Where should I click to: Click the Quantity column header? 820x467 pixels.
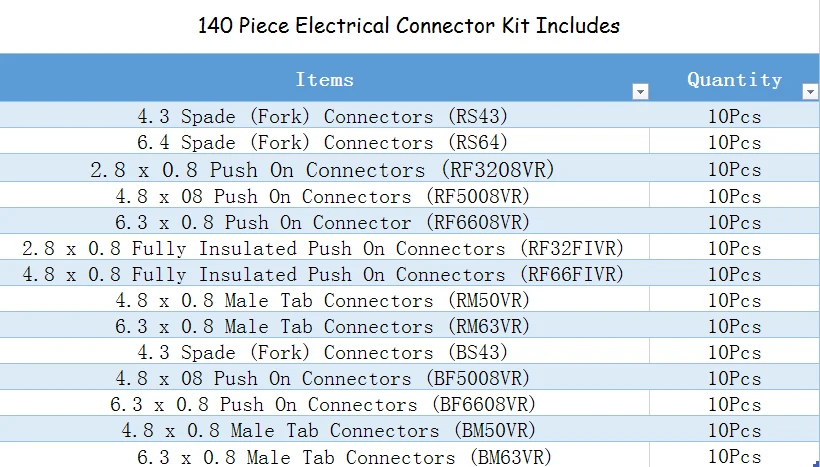pos(734,79)
